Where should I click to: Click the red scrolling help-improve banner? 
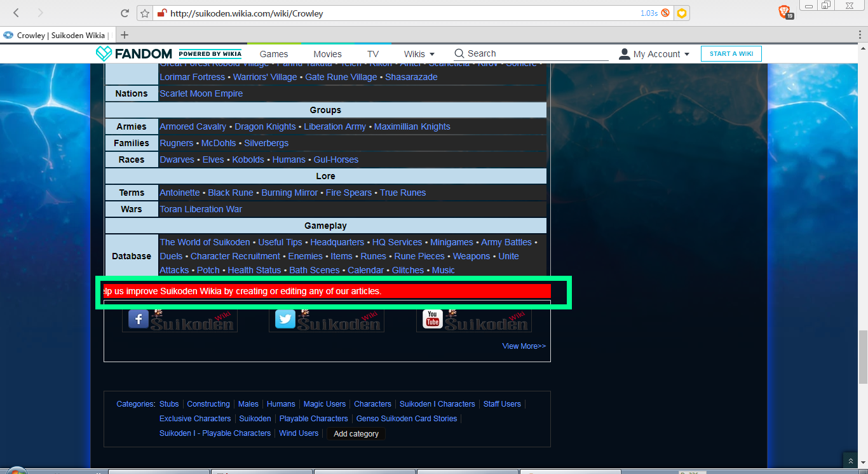327,291
